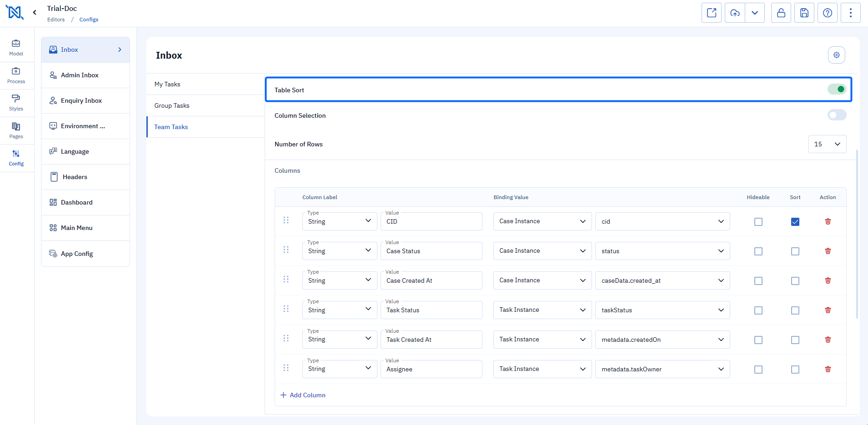
Task: Click the unlock padlock icon
Action: [781, 13]
